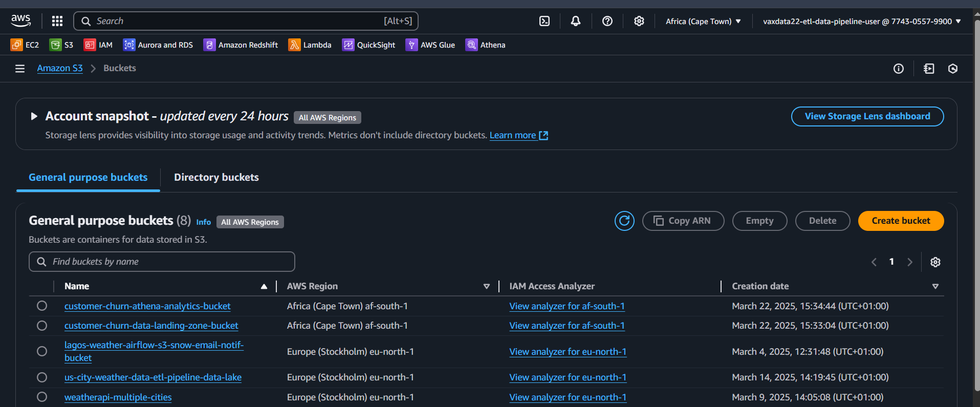Click the Buckets breadcrumb text
The height and width of the screenshot is (407, 980).
point(120,68)
